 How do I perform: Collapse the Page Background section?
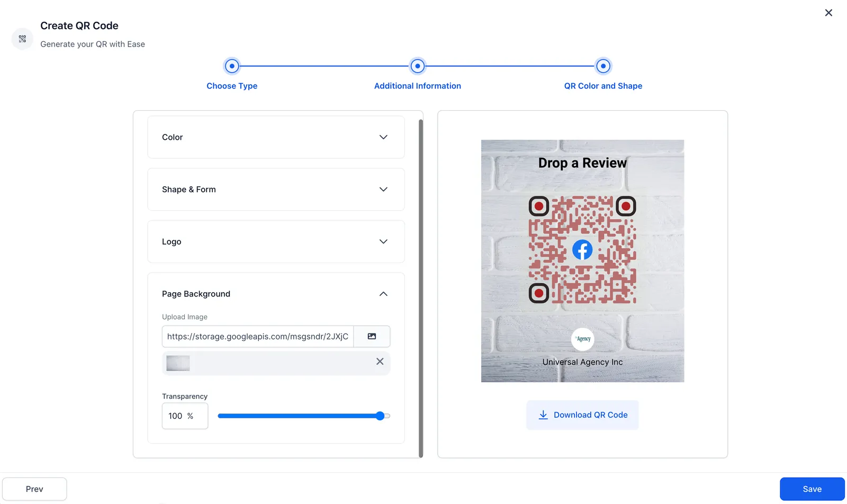point(383,294)
